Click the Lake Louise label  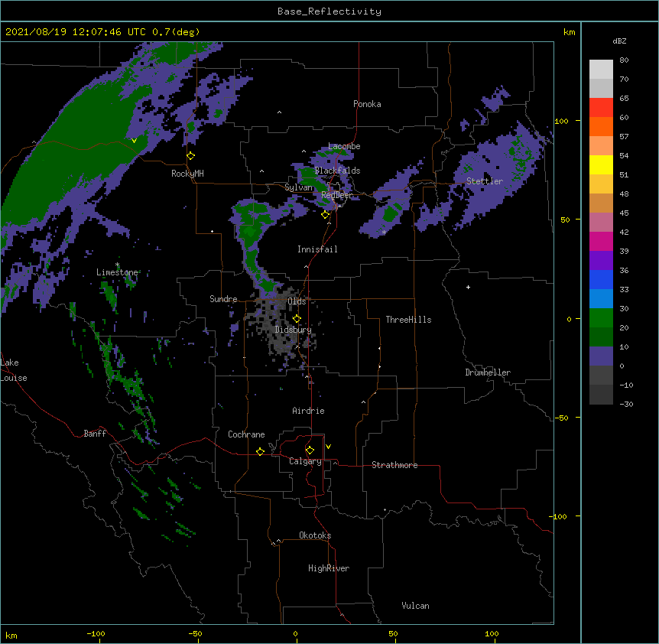(x=14, y=370)
